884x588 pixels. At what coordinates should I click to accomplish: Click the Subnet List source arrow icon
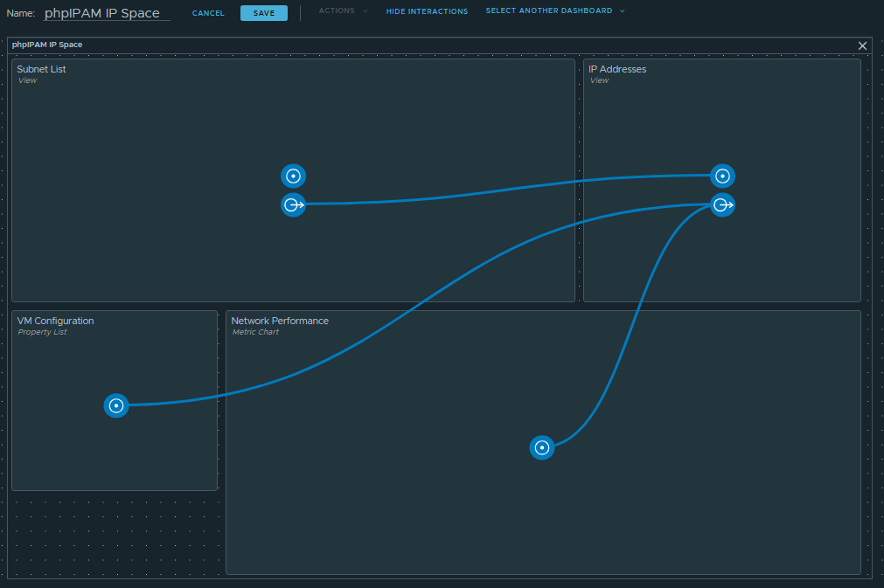(x=294, y=204)
